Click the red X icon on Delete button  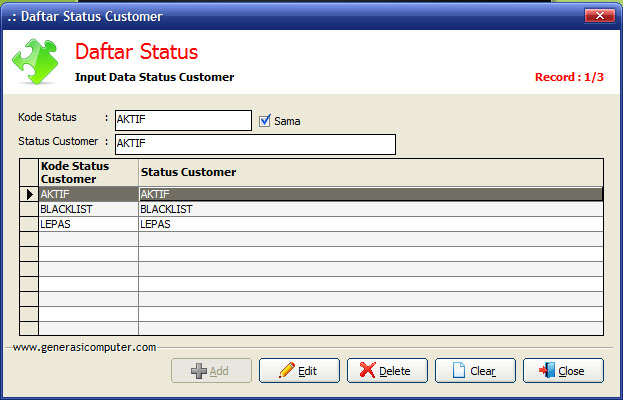(x=368, y=371)
